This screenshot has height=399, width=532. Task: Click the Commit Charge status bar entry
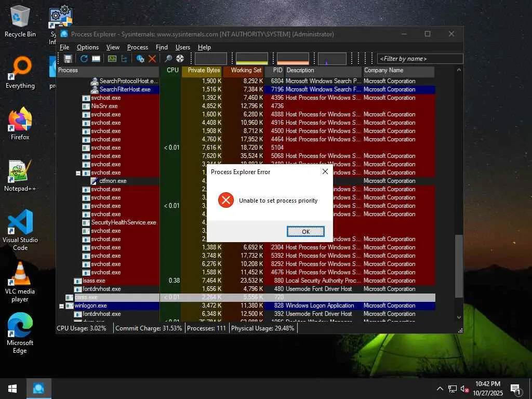pos(149,328)
